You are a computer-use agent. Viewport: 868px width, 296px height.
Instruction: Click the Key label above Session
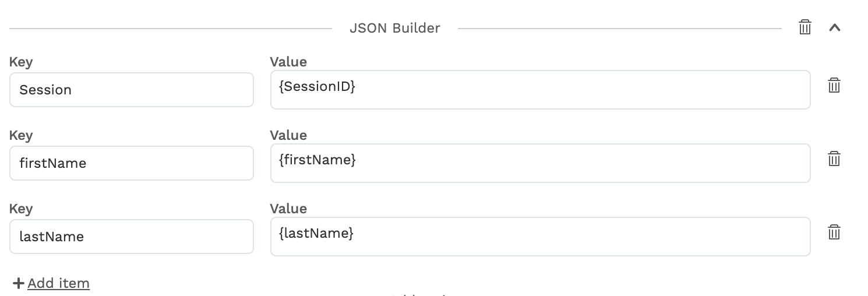click(x=21, y=62)
